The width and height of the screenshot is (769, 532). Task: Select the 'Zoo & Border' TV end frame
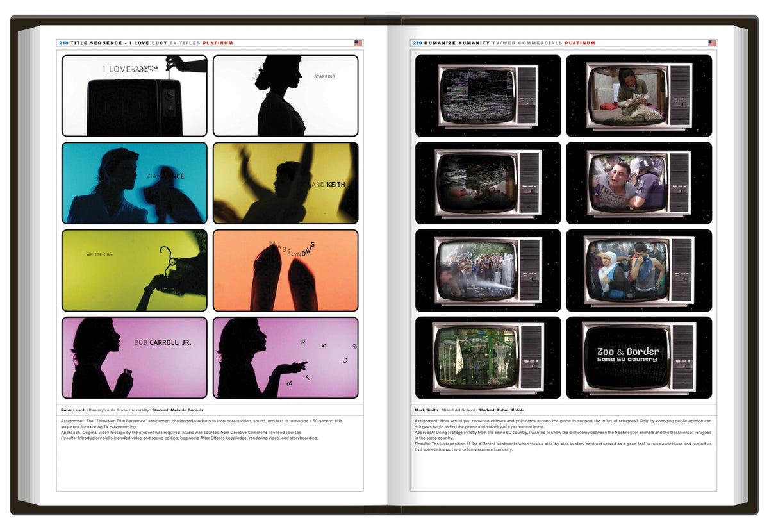tap(640, 358)
